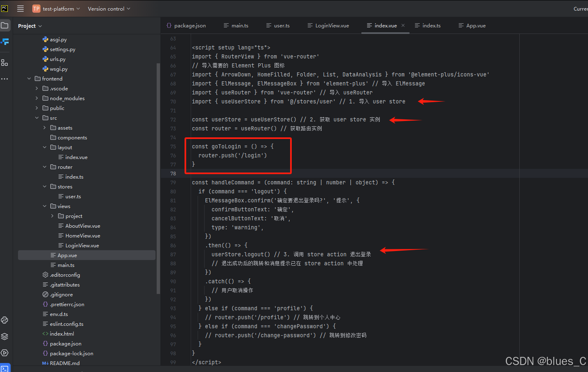588x372 pixels.
Task: Select urls.py in the project tree
Action: [x=54, y=59]
